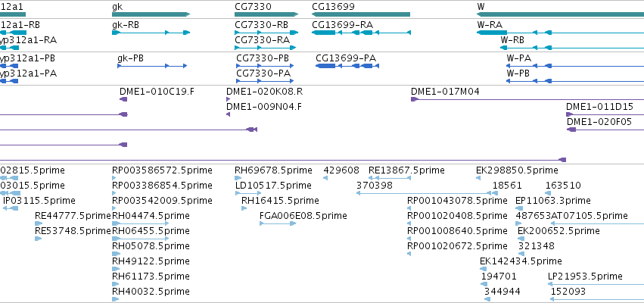
Task: Click the LP21953.5prime EST label
Action: tap(585, 276)
